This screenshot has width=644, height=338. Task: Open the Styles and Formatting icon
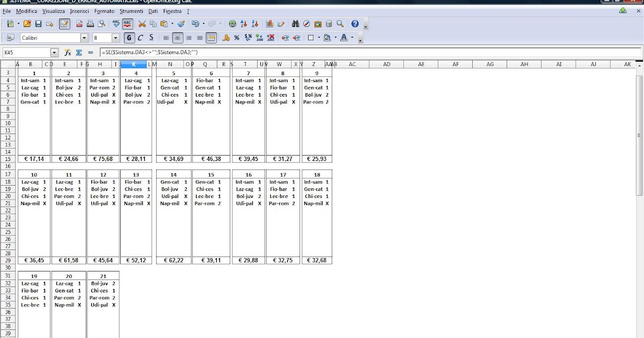tap(10, 38)
